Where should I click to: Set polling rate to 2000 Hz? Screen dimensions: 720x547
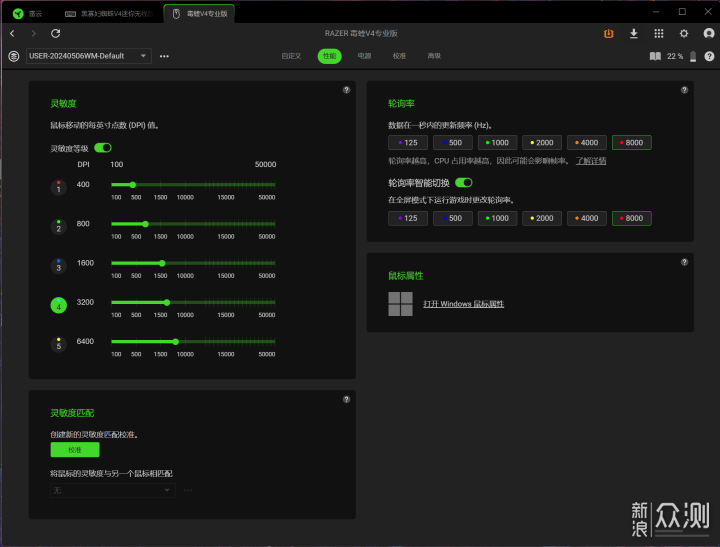tap(542, 142)
